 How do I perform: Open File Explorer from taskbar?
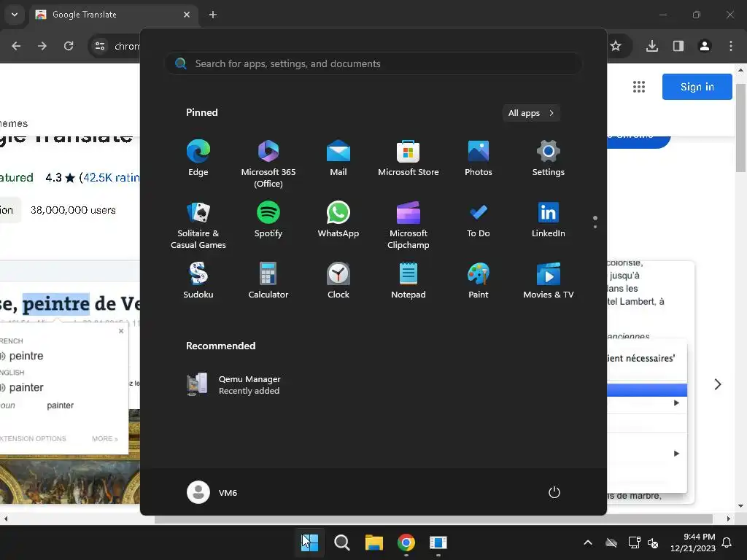pos(374,542)
